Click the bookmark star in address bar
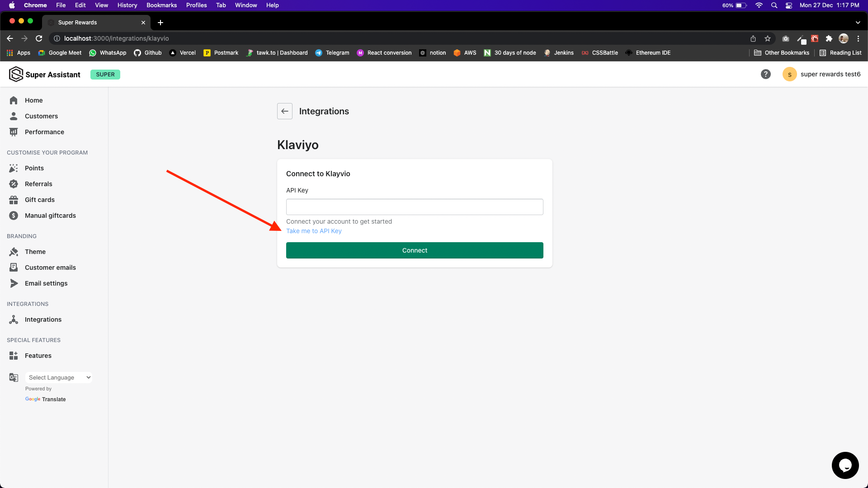Image resolution: width=868 pixels, height=488 pixels. (x=768, y=38)
